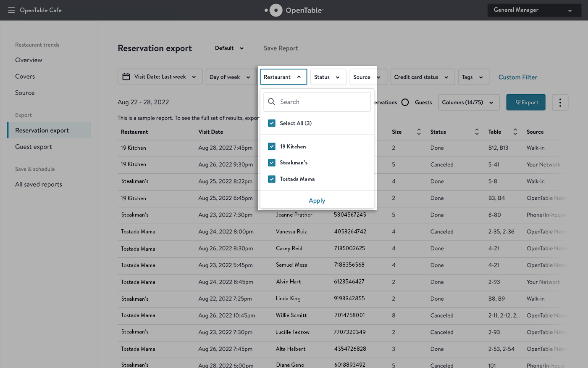588x368 pixels.
Task: Open the Columns (14/75) selector
Action: 469,102
